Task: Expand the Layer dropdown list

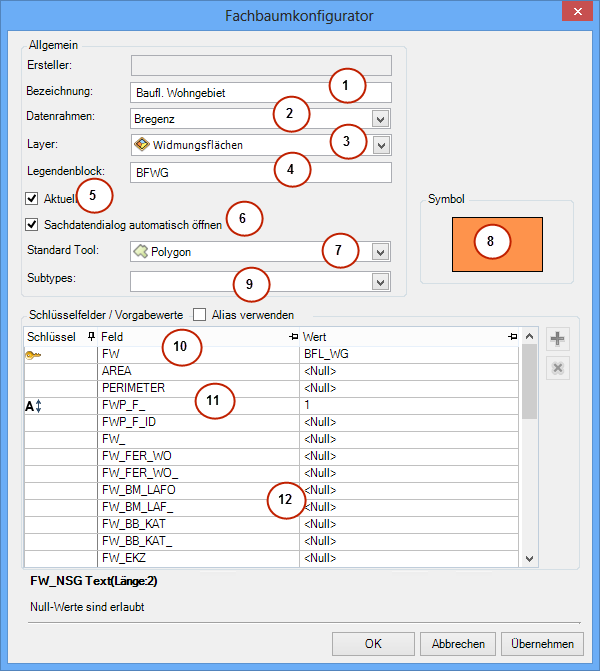Action: [379, 145]
